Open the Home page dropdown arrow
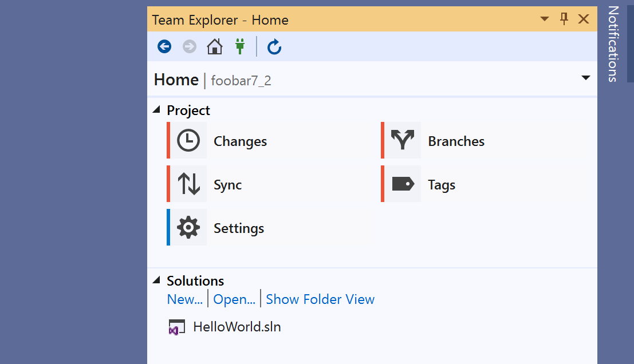Screen dimensions: 634x364 (x=585, y=78)
